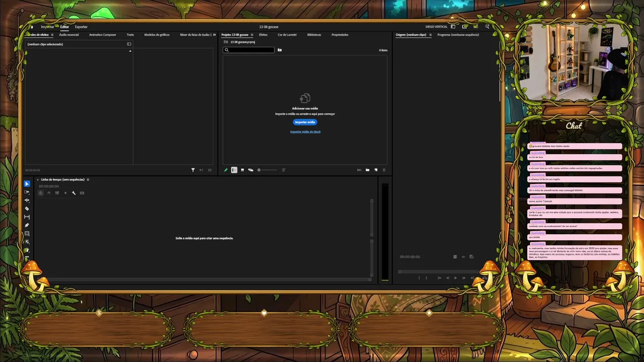The width and height of the screenshot is (644, 362).
Task: Toggle insert sequences as nests option
Action: (x=40, y=193)
